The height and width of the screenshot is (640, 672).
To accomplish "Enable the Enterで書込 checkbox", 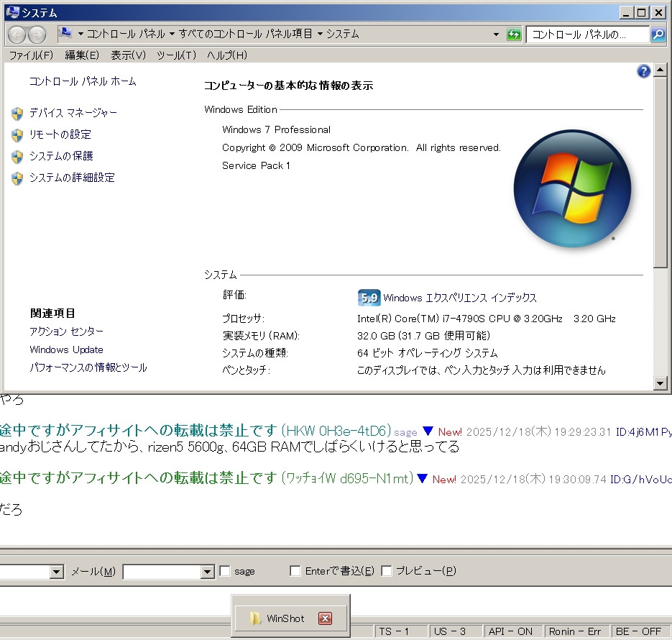I will coord(295,571).
